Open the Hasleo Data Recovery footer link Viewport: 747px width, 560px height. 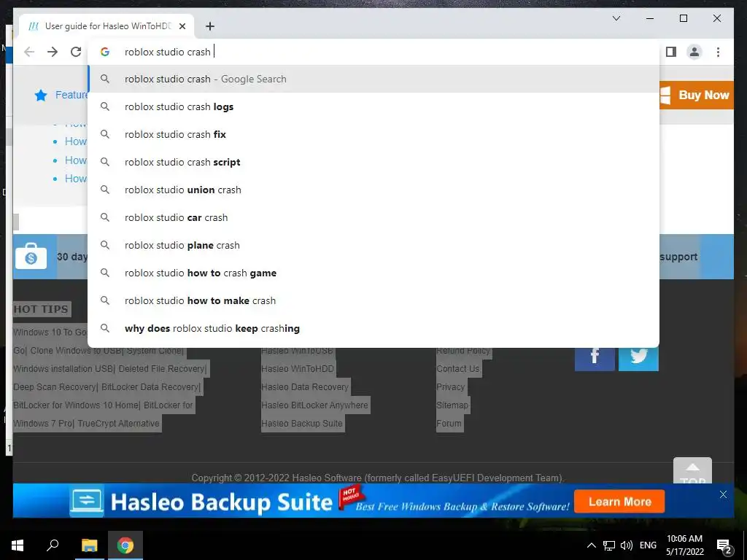tap(305, 386)
